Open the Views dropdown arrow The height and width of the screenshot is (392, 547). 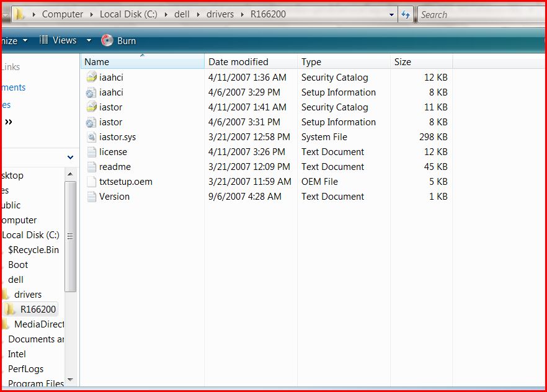pos(89,40)
